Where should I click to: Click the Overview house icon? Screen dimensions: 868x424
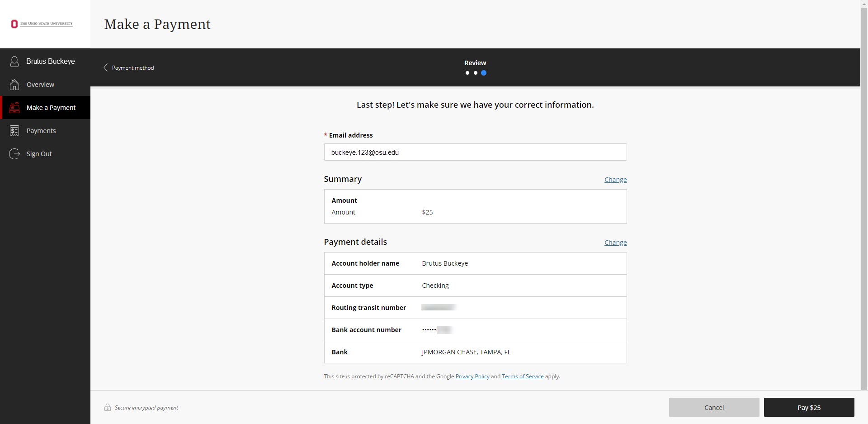point(14,85)
